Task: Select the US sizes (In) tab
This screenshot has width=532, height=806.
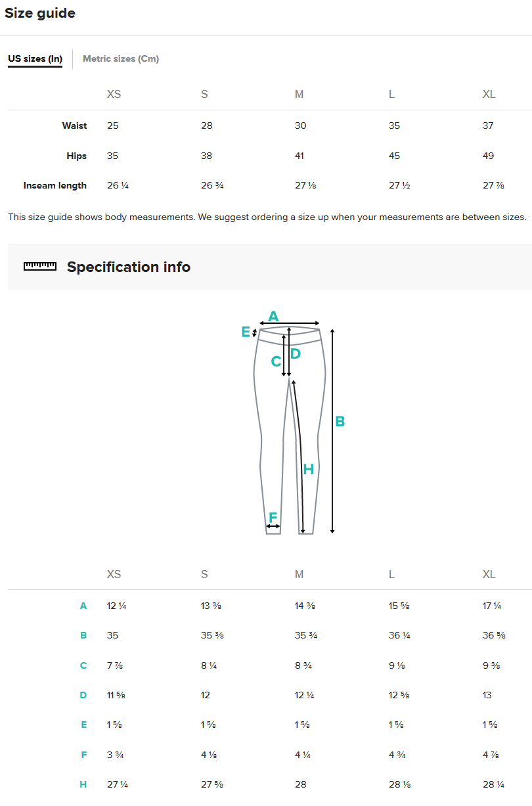Action: pos(34,58)
